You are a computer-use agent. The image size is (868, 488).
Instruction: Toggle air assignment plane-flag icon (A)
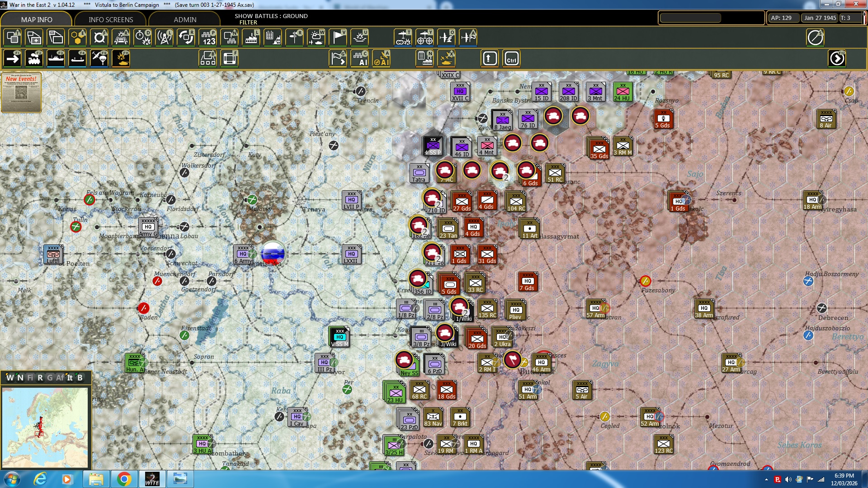click(x=468, y=38)
